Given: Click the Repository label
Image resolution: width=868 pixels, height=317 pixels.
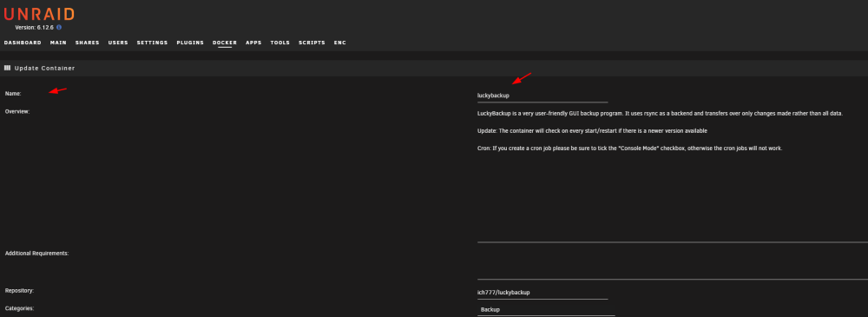Looking at the screenshot, I should (x=19, y=290).
